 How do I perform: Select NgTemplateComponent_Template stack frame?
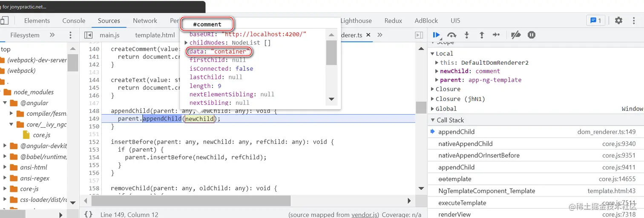536,191
